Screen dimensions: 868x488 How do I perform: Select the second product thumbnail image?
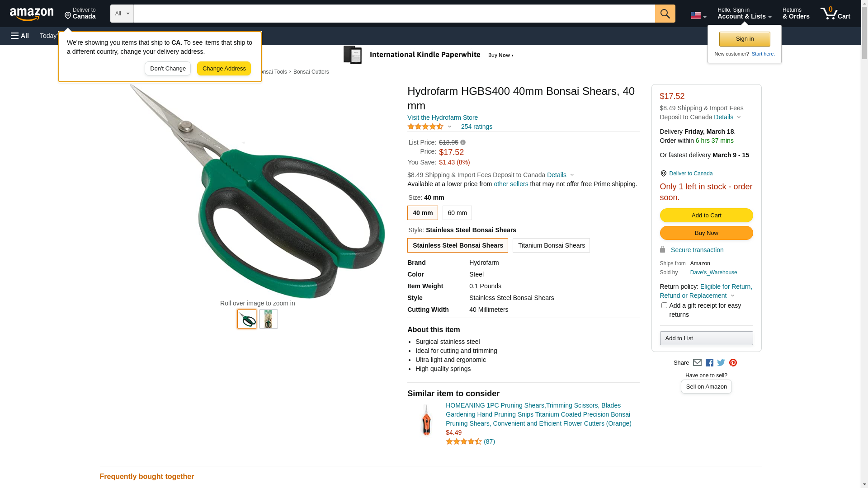(269, 319)
